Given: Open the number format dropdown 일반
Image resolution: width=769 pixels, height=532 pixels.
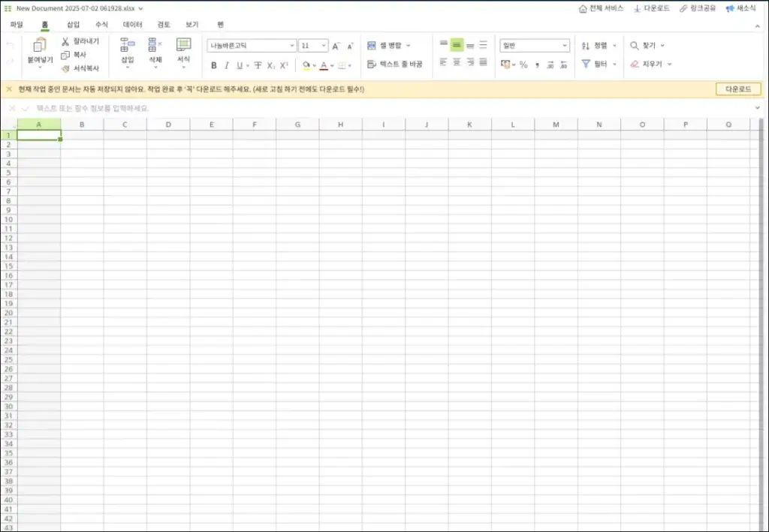Looking at the screenshot, I should coord(535,46).
